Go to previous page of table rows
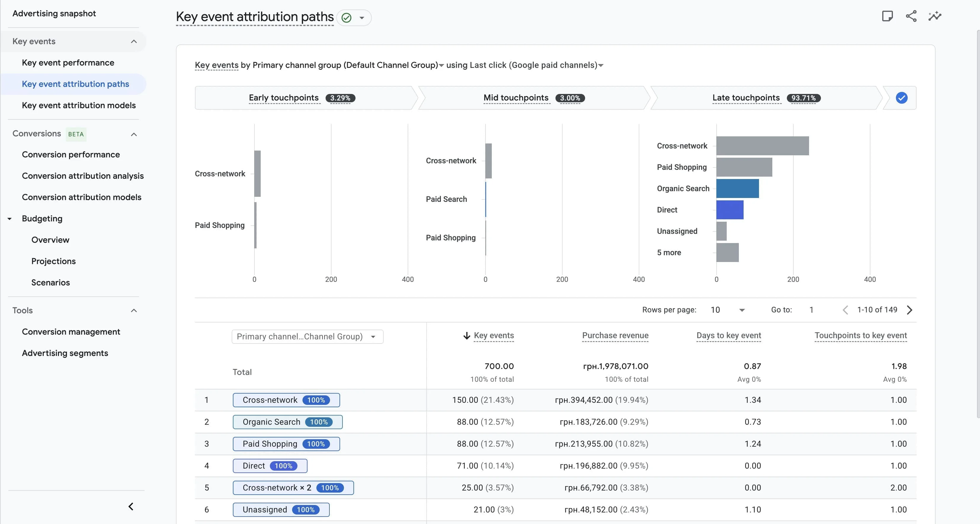980x524 pixels. point(845,310)
